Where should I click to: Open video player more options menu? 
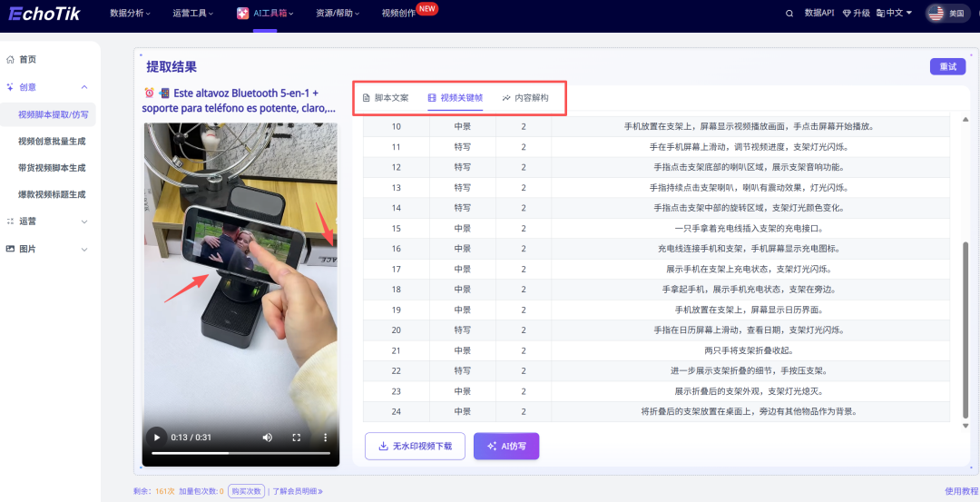click(325, 437)
